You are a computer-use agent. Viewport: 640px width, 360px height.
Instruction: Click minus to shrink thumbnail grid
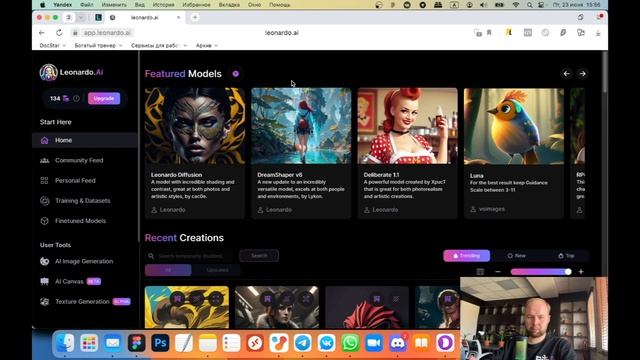tap(498, 272)
